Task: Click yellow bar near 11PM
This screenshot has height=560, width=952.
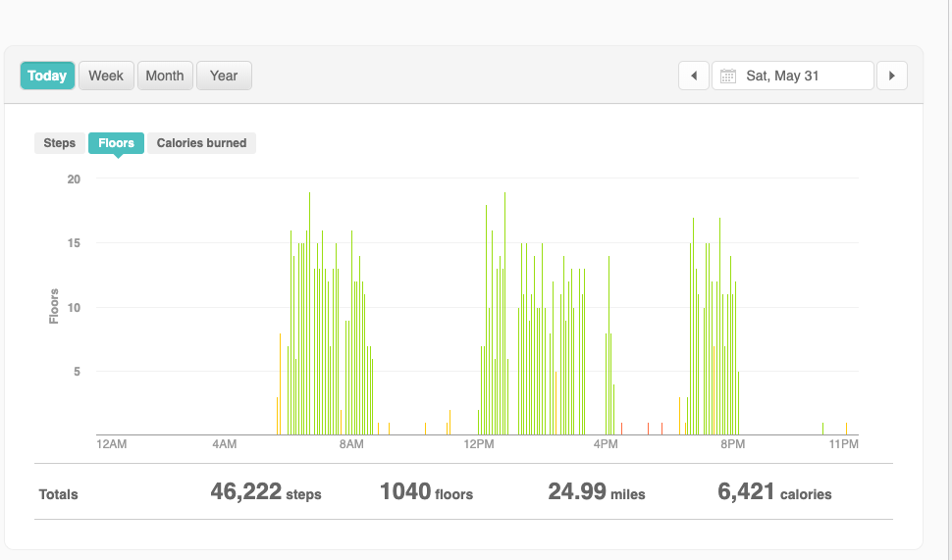Action: [x=846, y=429]
